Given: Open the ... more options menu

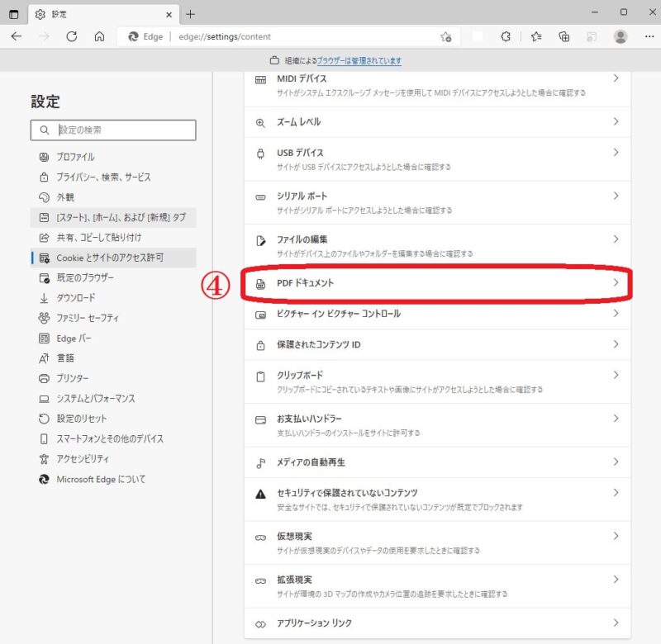Looking at the screenshot, I should 649,36.
